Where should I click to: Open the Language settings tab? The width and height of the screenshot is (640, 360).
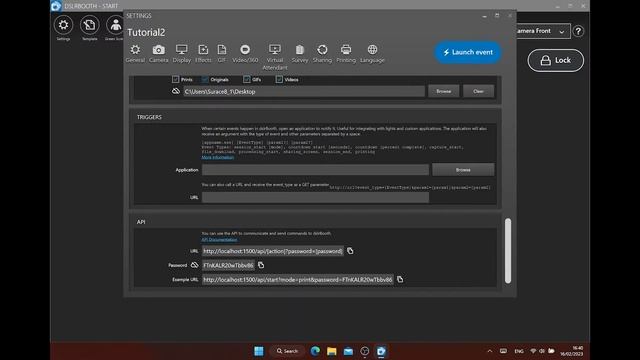[x=372, y=53]
